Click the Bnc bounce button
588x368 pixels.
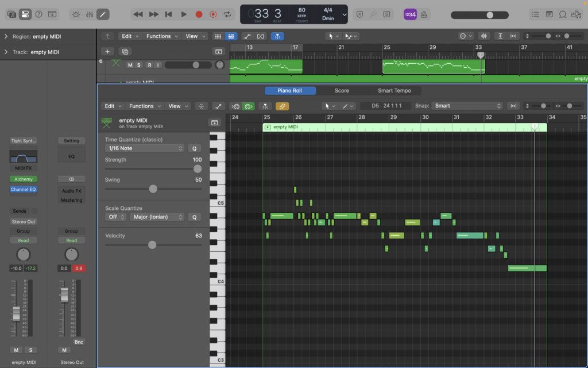point(79,342)
